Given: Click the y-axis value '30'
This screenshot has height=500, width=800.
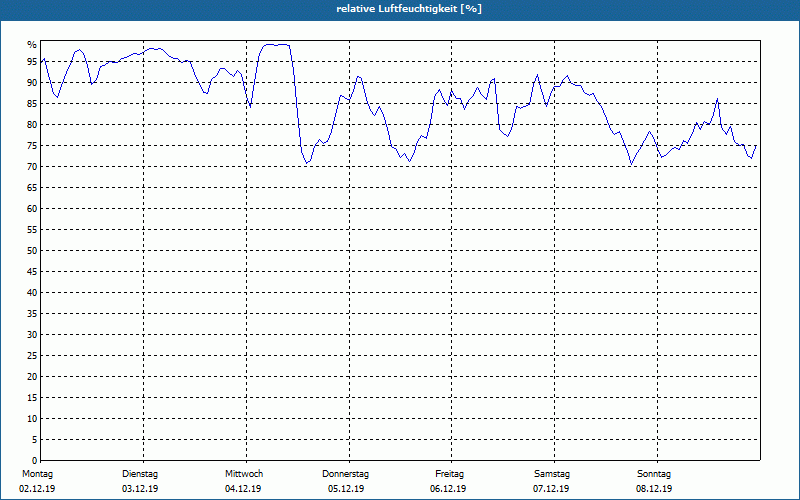Looking at the screenshot, I should (x=32, y=335).
